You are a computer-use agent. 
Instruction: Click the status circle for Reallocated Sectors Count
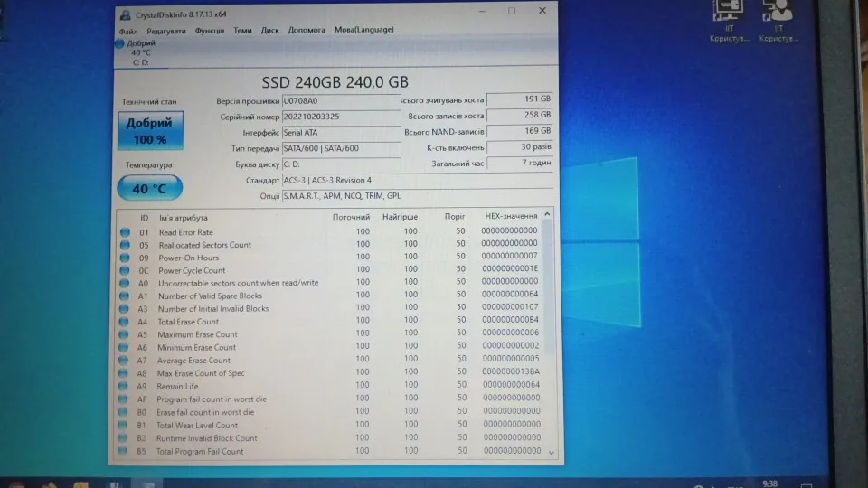(125, 245)
